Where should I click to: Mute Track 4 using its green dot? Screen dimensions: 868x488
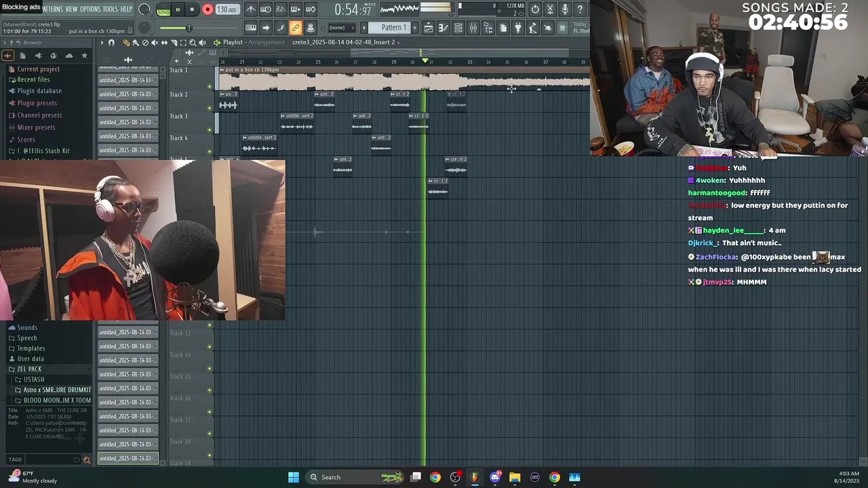coord(210,151)
